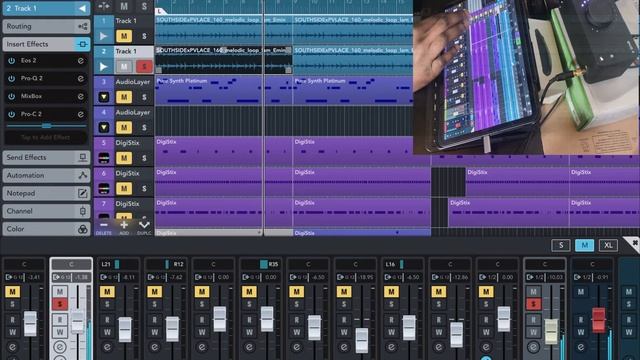Bypass the Eos 2 insert with its power icon
This screenshot has height=360, width=640.
[x=11, y=60]
